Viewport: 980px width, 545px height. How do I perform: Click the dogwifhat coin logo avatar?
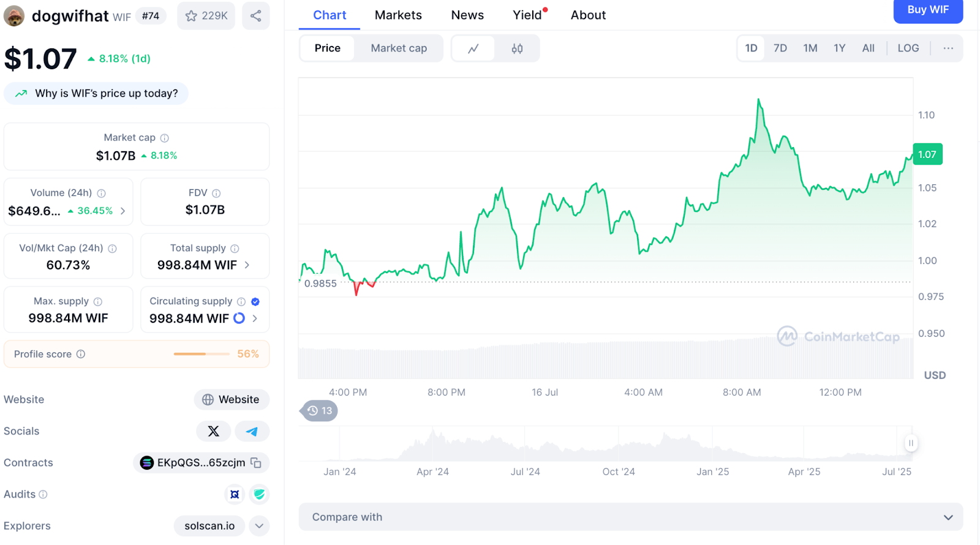pyautogui.click(x=14, y=16)
